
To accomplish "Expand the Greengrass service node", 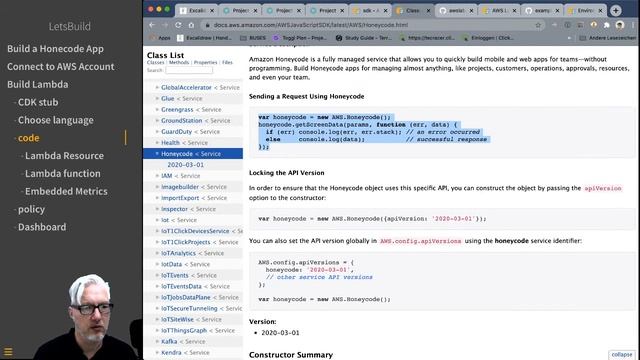I will (157, 109).
